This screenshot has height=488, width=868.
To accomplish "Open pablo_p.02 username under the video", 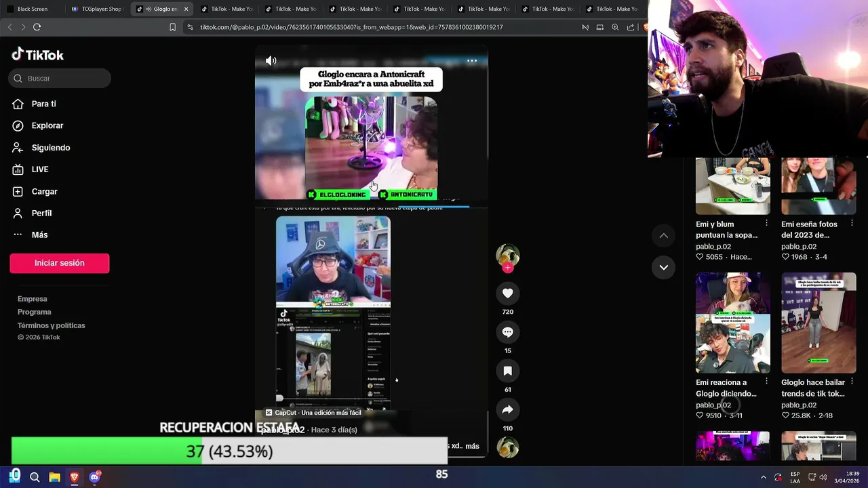I will pos(283,430).
